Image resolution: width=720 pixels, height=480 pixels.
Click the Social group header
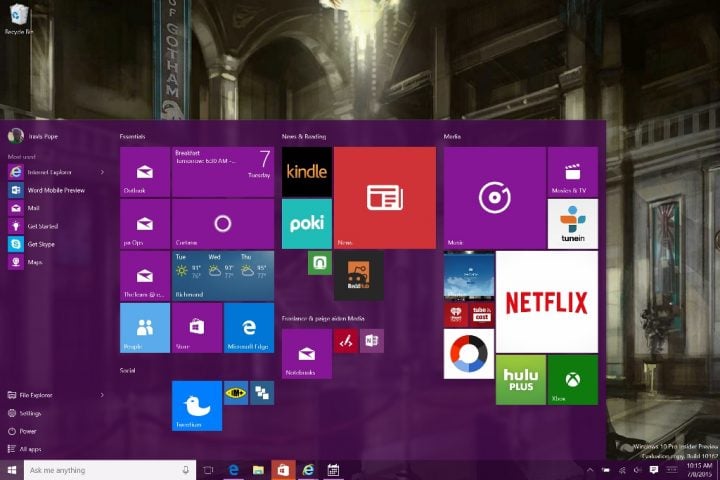coord(127,370)
